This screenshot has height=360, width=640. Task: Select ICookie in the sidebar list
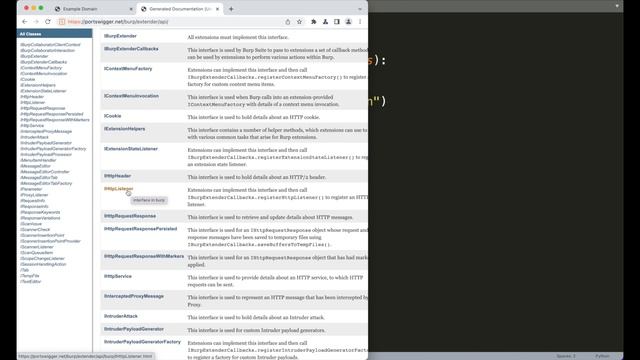tap(27, 79)
